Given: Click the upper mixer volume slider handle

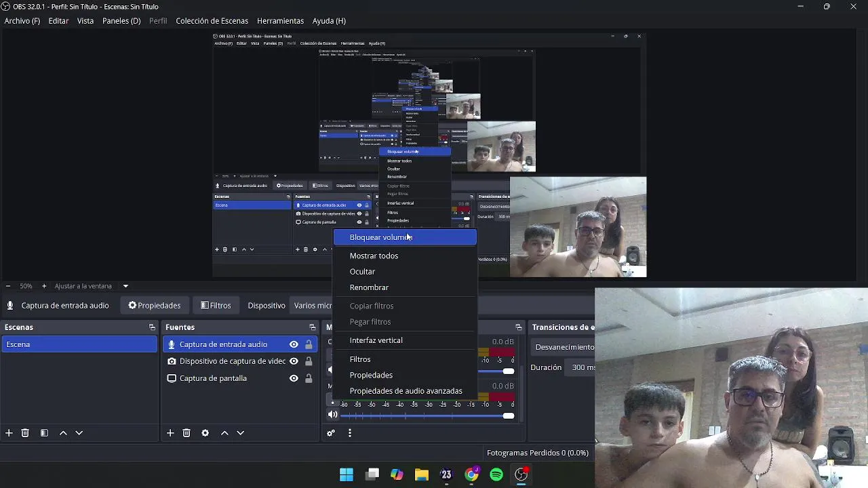Looking at the screenshot, I should pyautogui.click(x=509, y=371).
